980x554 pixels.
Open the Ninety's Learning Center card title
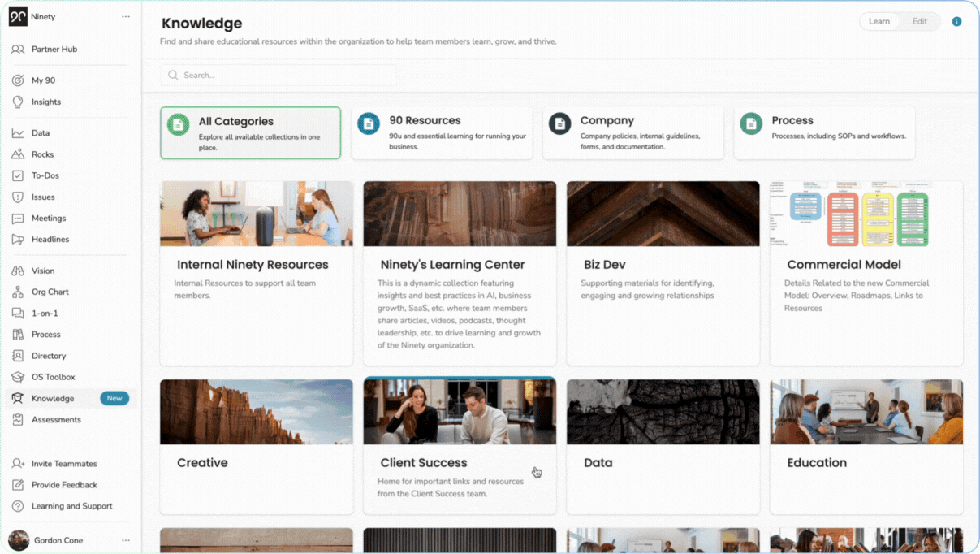tap(452, 265)
